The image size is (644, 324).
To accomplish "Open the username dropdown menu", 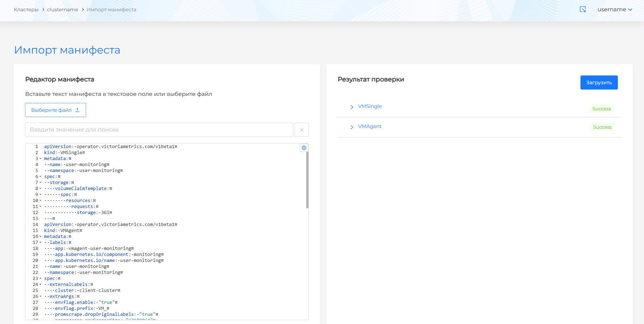I will (x=614, y=10).
